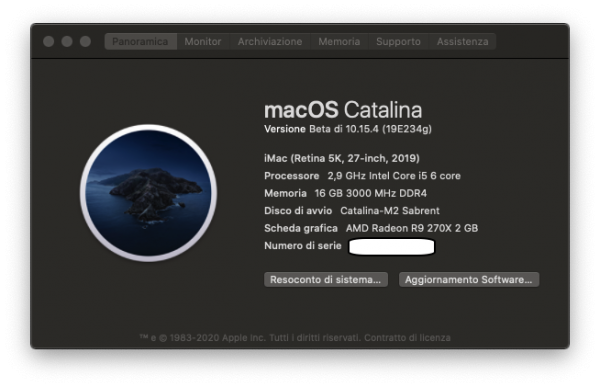Image resolution: width=600 pixels, height=387 pixels.
Task: Minimize the window with the middle button
Action: pos(67,41)
